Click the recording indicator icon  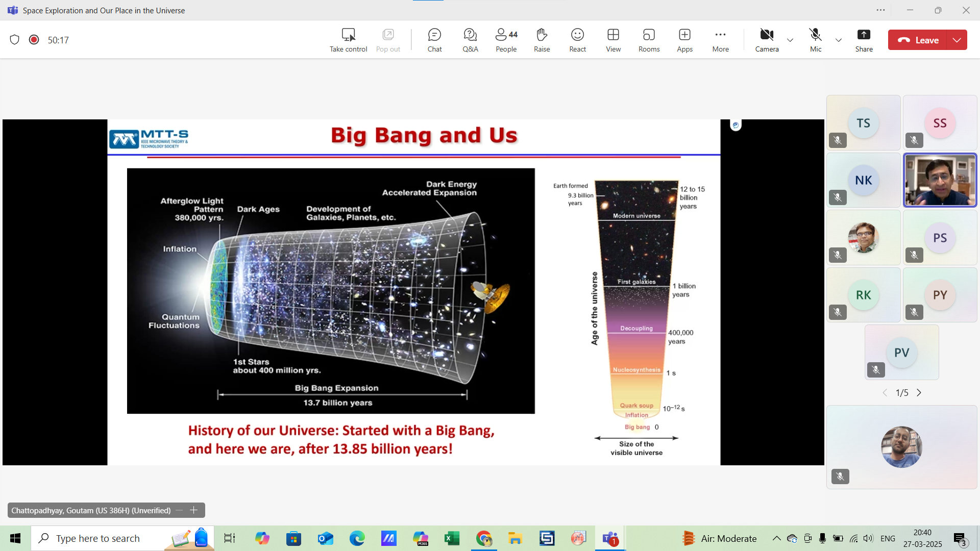tap(34, 40)
